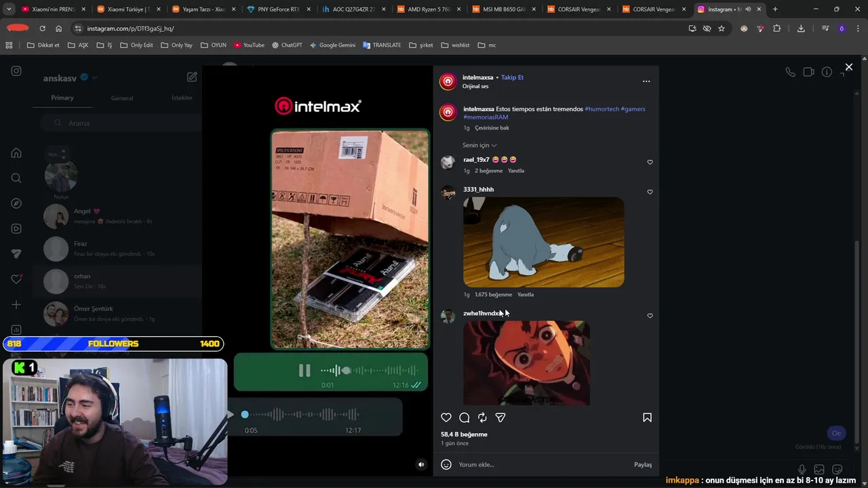The width and height of the screenshot is (868, 488).
Task: Expand the 'Senin için' comment sort dropdown
Action: [x=479, y=145]
